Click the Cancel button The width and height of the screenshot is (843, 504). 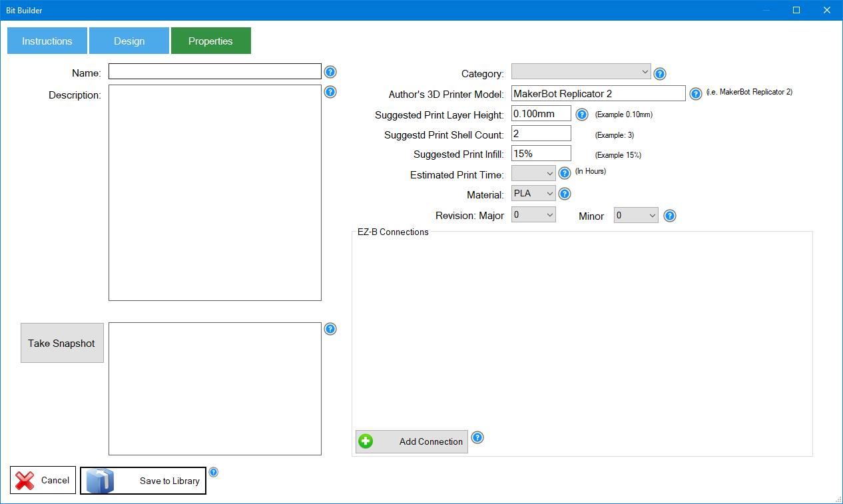pyautogui.click(x=43, y=480)
